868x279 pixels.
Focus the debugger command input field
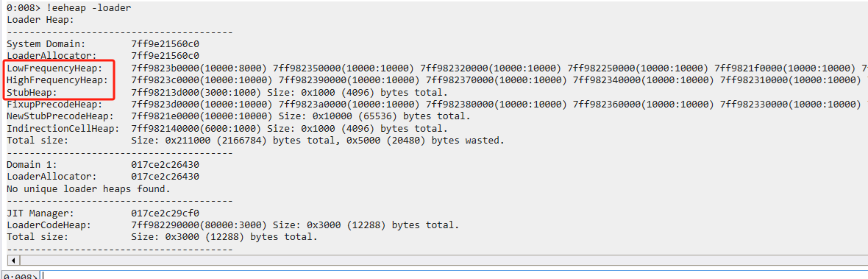454,275
